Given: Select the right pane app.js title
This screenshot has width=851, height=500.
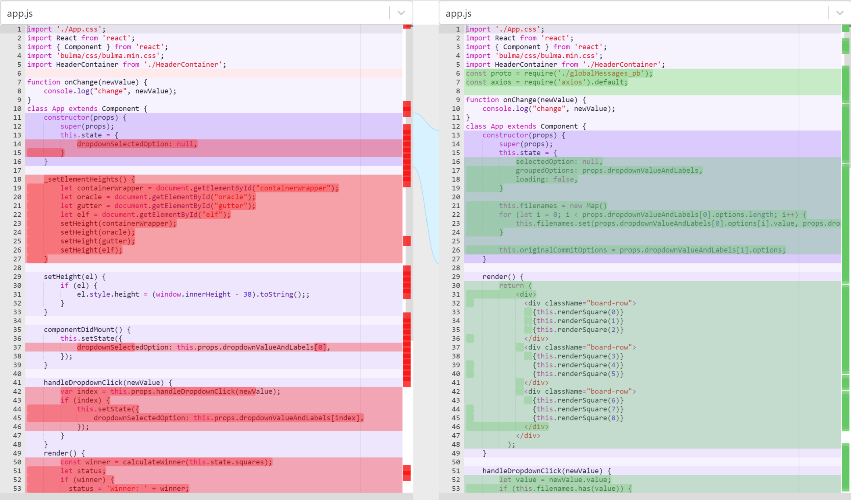Looking at the screenshot, I should (459, 13).
